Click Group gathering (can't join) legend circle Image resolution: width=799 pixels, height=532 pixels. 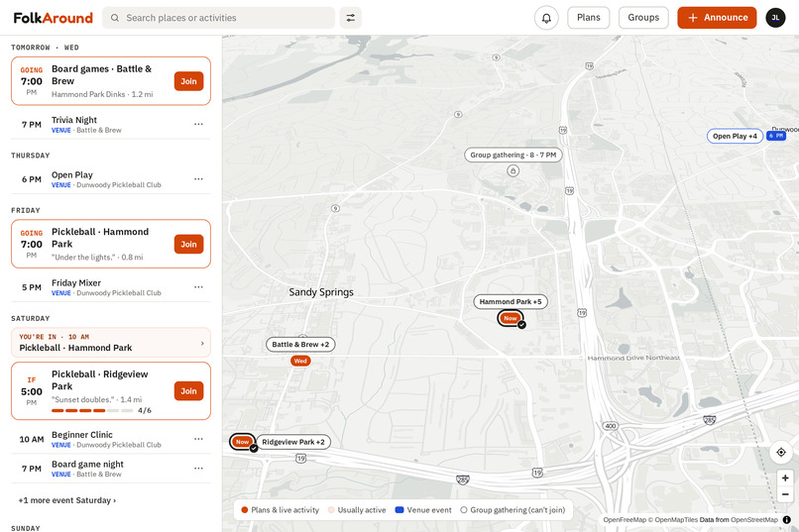pos(464,510)
